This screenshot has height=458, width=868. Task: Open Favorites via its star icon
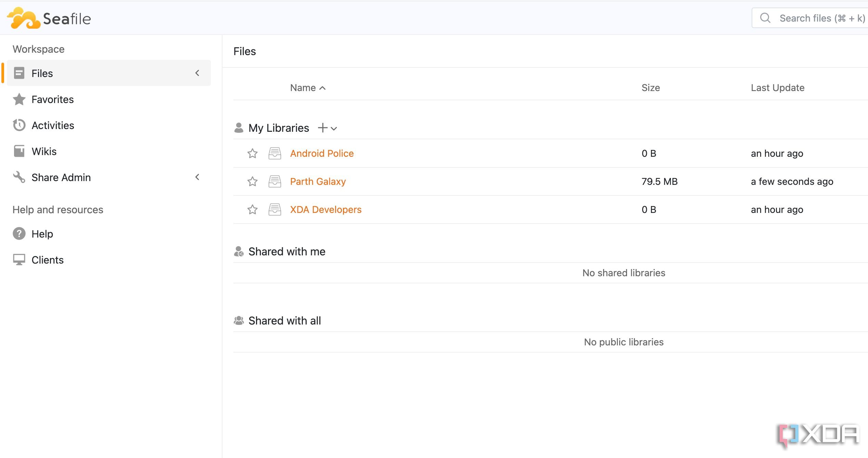click(x=19, y=99)
